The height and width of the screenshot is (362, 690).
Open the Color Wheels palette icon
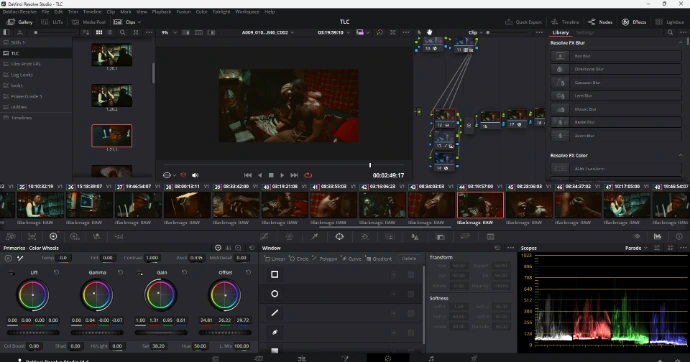(x=53, y=237)
